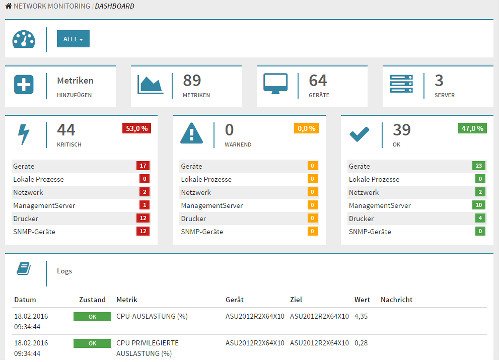Click Metriken hinzufügen label
Screen dimensions: 500x362
[75, 86]
